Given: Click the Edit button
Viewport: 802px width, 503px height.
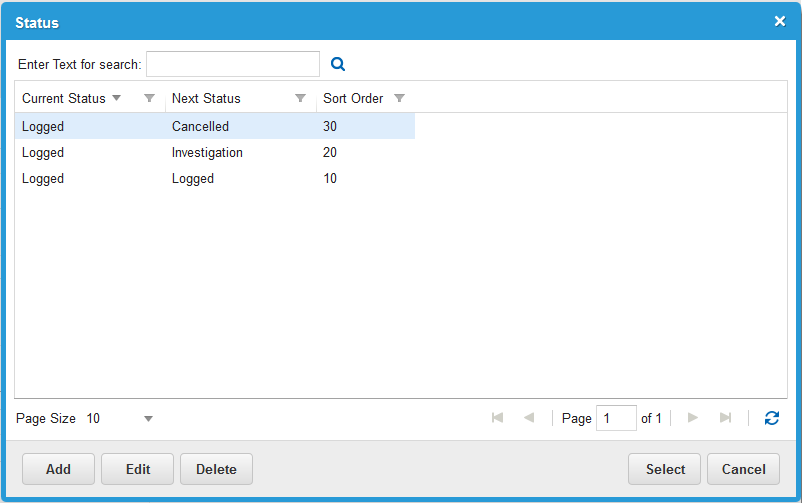Looking at the screenshot, I should [137, 469].
